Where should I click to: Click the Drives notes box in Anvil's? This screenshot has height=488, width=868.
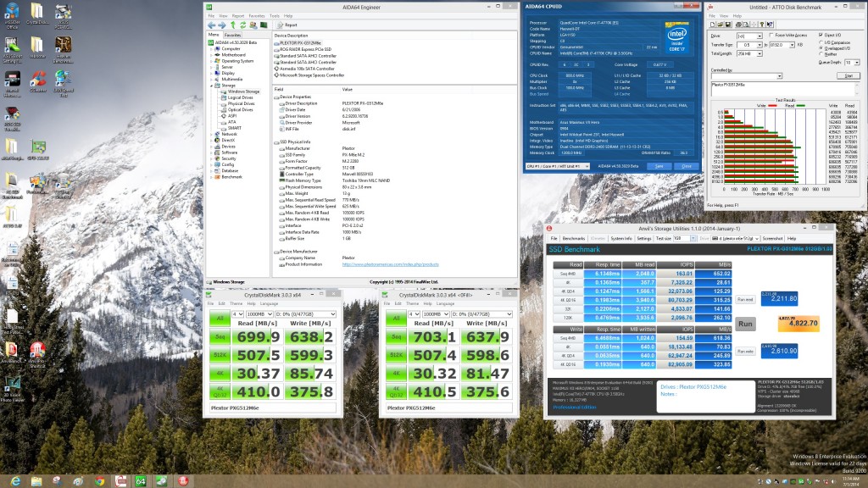click(x=706, y=396)
